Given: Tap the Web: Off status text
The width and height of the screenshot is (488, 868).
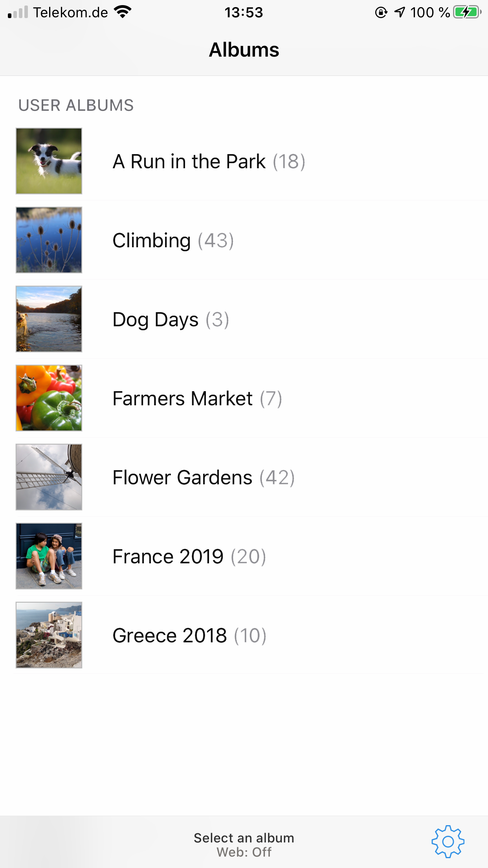Looking at the screenshot, I should point(244,852).
